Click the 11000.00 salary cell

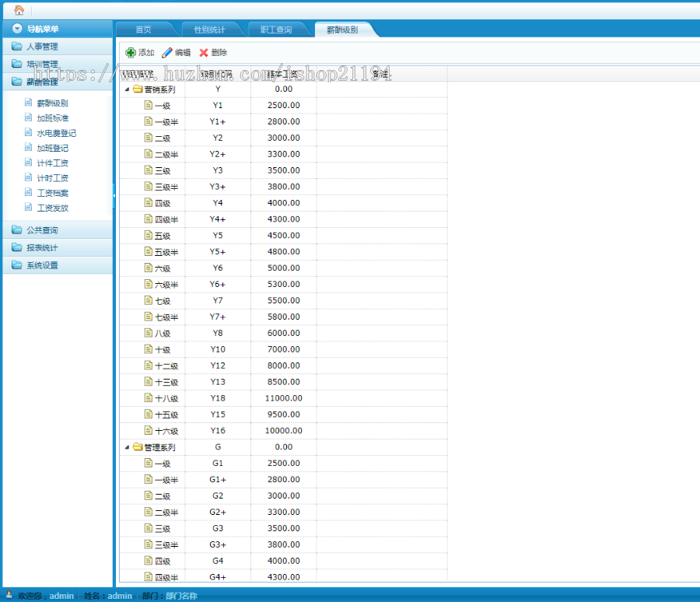(283, 398)
